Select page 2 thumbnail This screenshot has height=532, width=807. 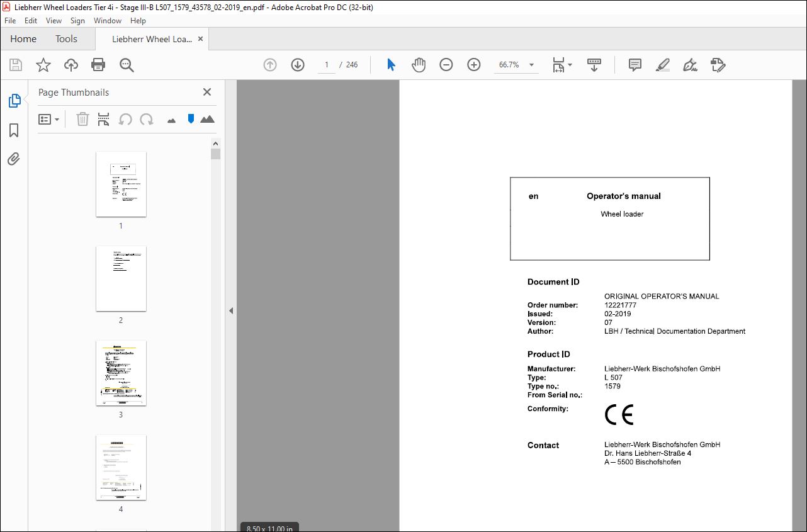tap(121, 278)
